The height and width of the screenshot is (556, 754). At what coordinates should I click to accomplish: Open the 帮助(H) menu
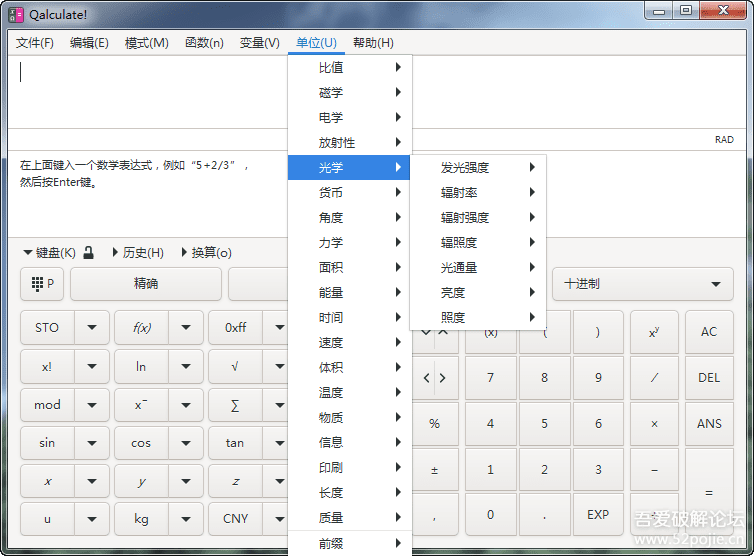(x=373, y=43)
